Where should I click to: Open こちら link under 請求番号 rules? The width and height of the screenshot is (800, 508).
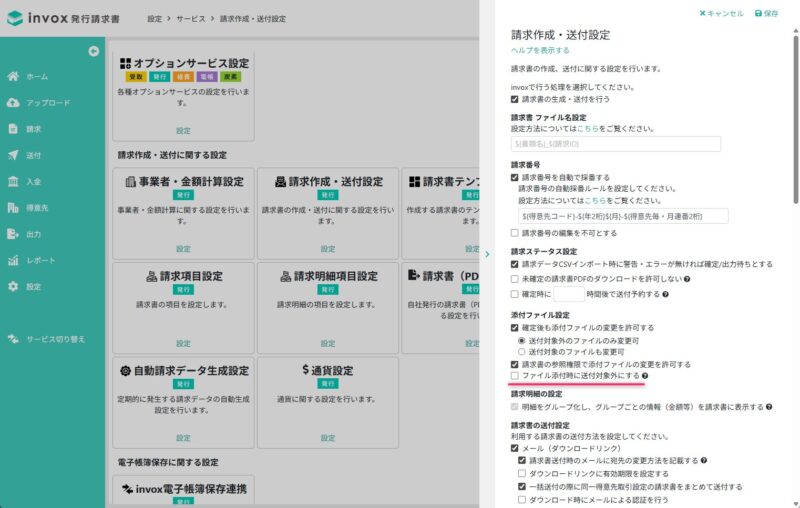point(595,200)
